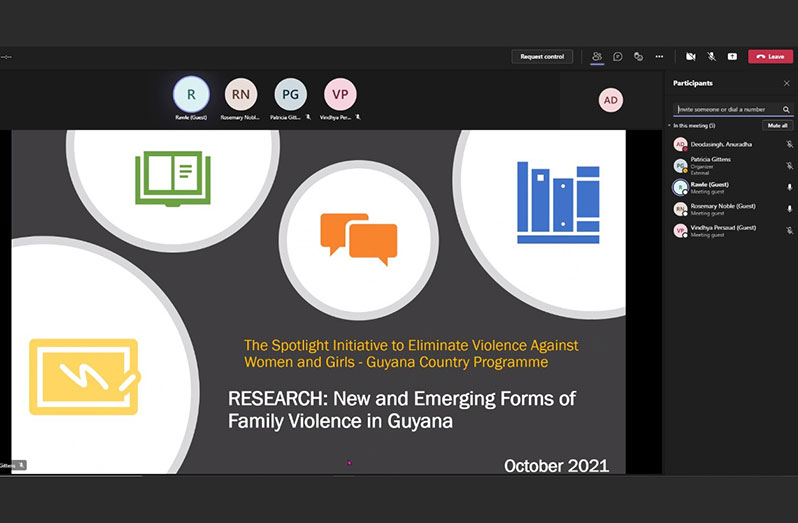Open the breakout rooms icon
Image resolution: width=798 pixels, height=523 pixels.
click(x=638, y=56)
